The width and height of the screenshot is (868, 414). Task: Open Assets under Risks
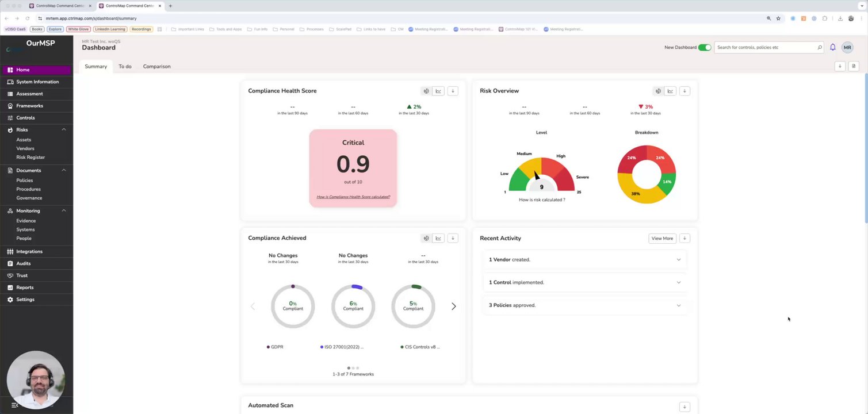[x=24, y=140]
